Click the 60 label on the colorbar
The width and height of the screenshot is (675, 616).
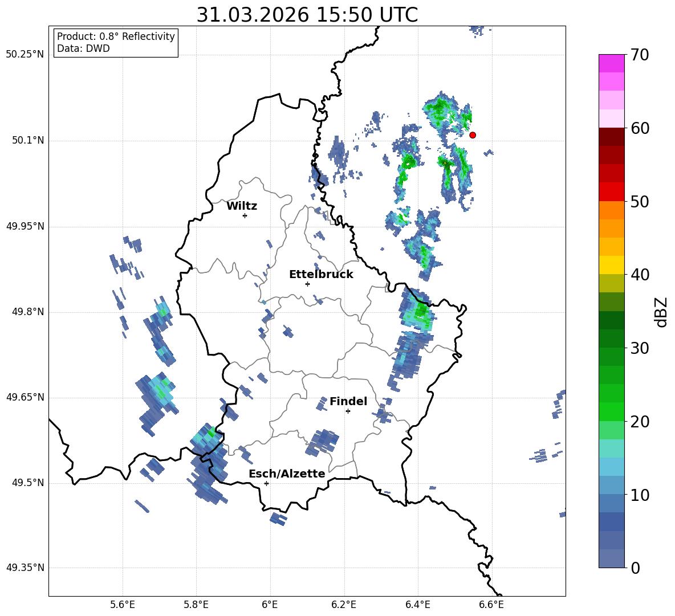pyautogui.click(x=640, y=128)
